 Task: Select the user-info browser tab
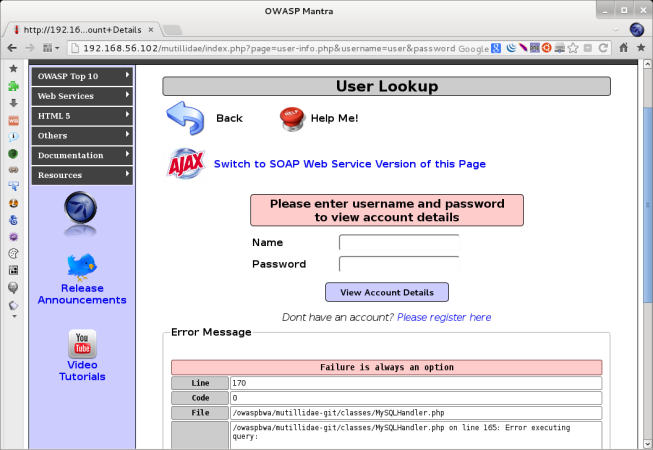click(68, 29)
